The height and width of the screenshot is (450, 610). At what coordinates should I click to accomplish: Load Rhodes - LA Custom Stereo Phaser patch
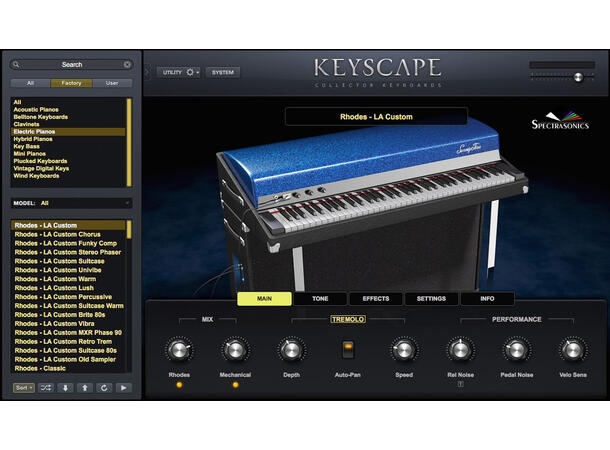[68, 252]
